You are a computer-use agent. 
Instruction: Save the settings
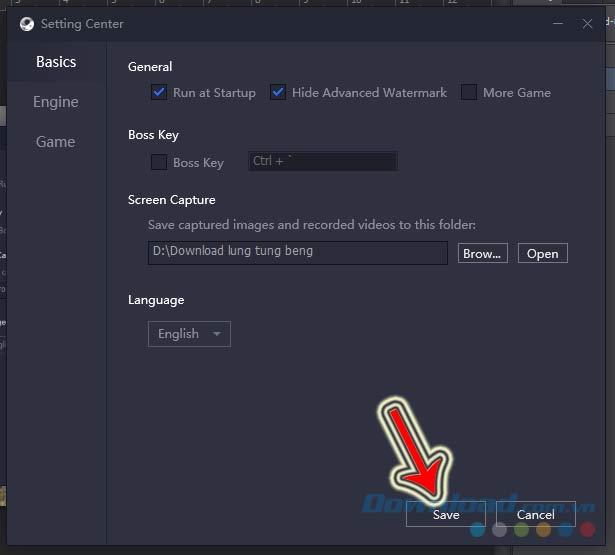[x=446, y=515]
